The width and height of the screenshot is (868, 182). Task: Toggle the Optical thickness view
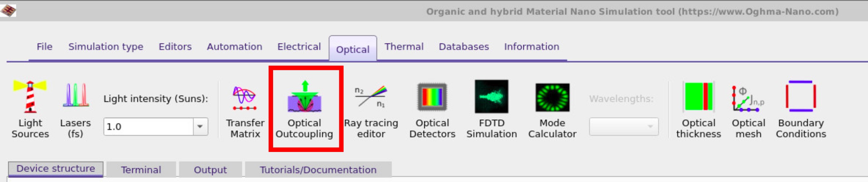click(698, 109)
